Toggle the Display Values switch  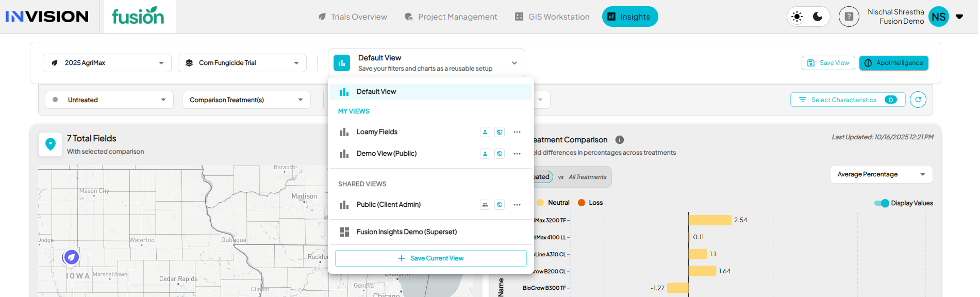tap(882, 203)
